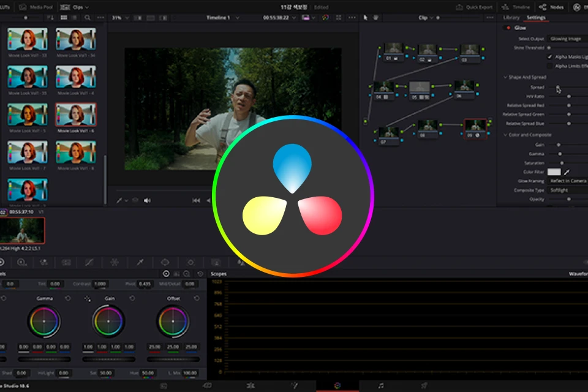Screen dimensions: 588x392
Task: Adjust the Spread slider handle
Action: (557, 88)
